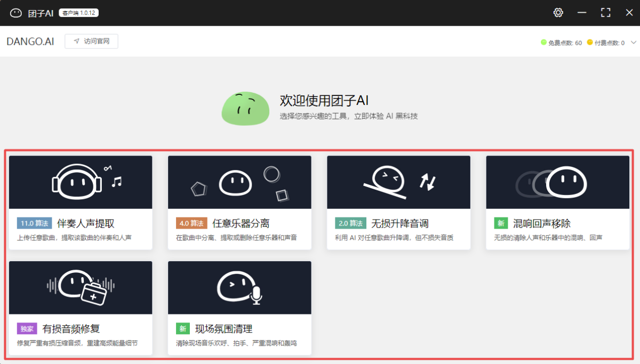
Task: Click the 新 badge beside 混响回声移除
Action: point(501,223)
